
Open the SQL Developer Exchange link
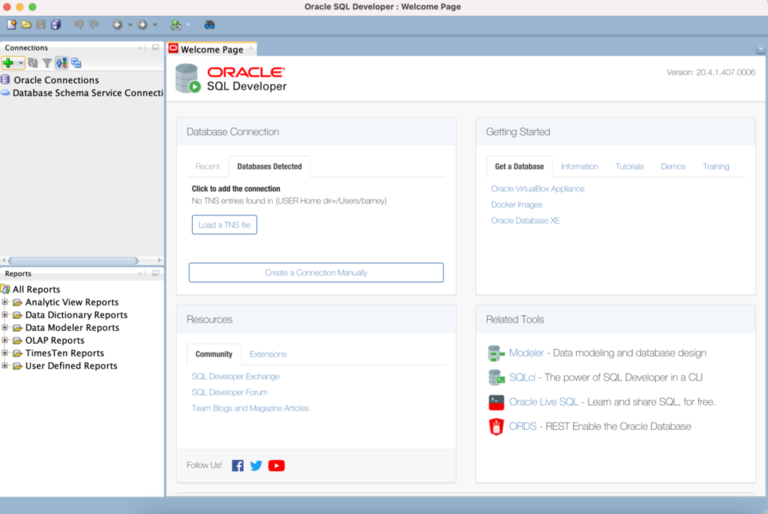[x=235, y=376]
